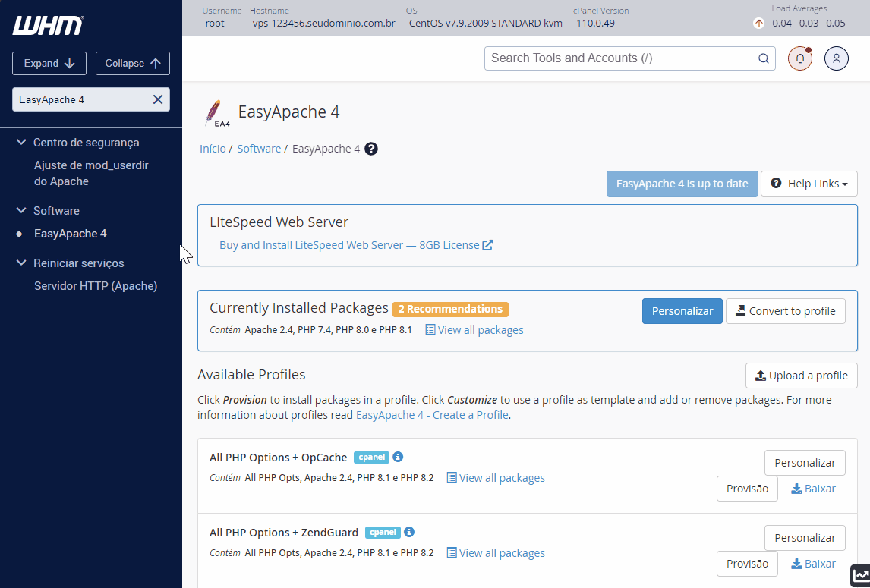Collapse the Centro de segurança section
The height and width of the screenshot is (588, 870).
coord(21,142)
